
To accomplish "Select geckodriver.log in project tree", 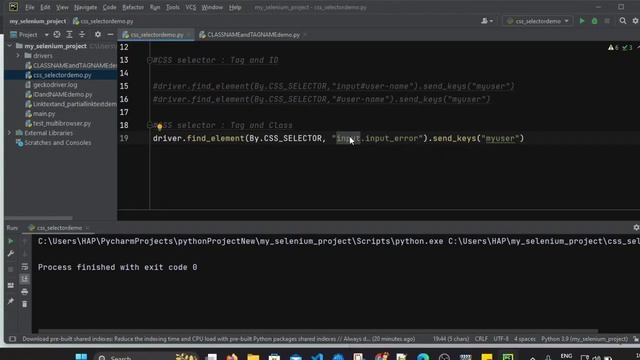I will click(55, 85).
